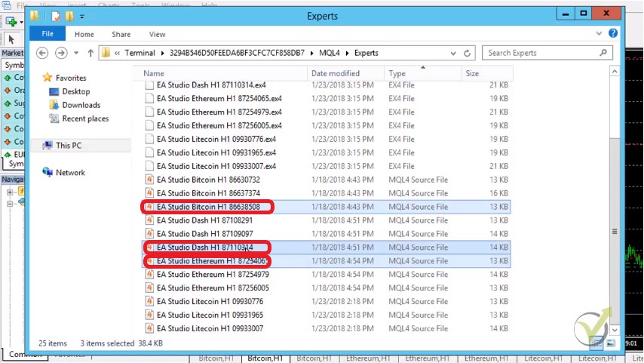This screenshot has height=363, width=644.
Task: Sort files by Size column
Action: pyautogui.click(x=472, y=73)
